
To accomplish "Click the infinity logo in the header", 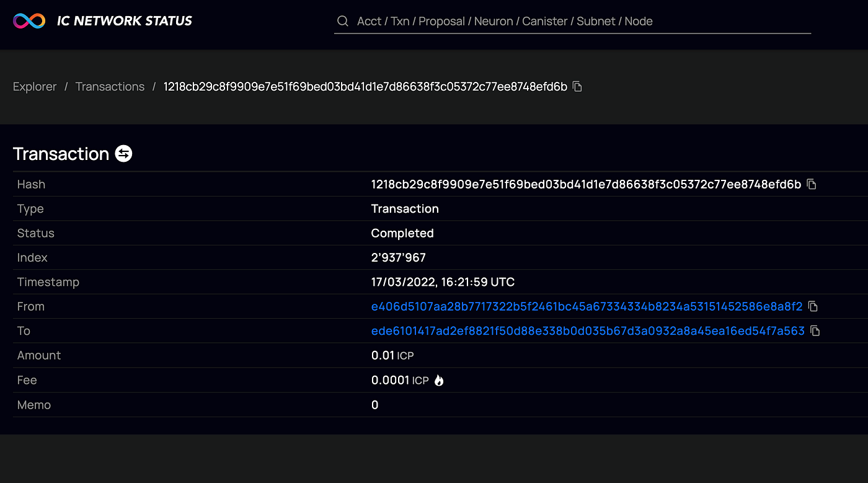I will (x=29, y=20).
